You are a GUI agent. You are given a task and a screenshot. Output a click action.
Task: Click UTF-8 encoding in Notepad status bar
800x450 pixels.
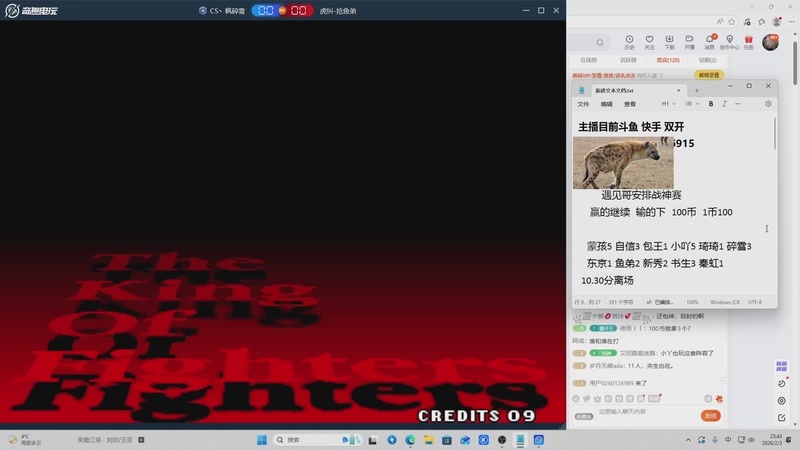pyautogui.click(x=755, y=302)
